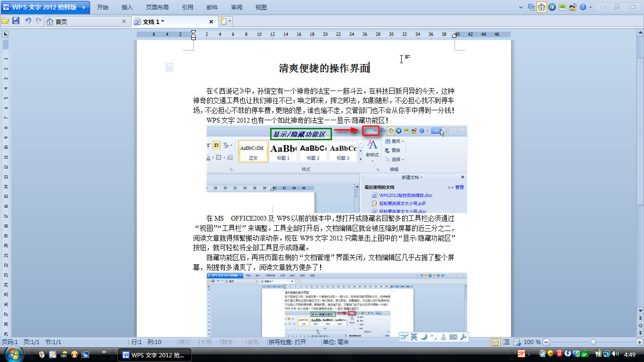
Task: Click the Save disk icon
Action: [16, 21]
